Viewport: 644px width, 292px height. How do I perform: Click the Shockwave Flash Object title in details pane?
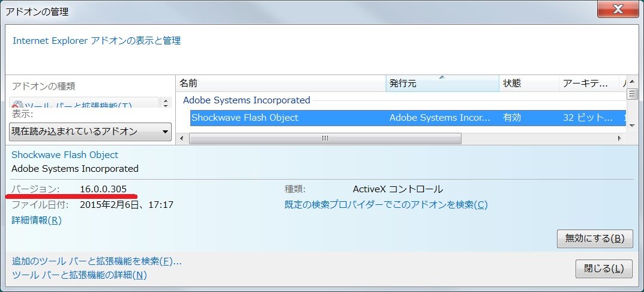click(65, 155)
